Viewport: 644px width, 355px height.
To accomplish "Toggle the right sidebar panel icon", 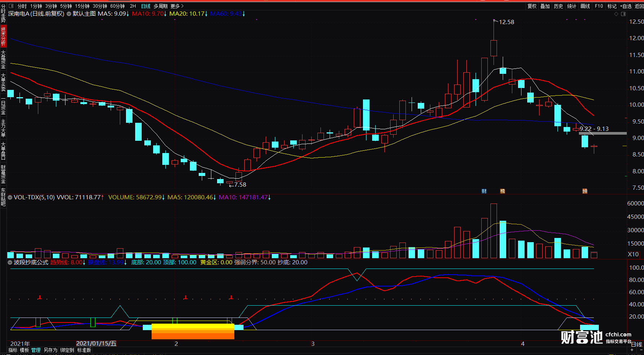I will (x=623, y=14).
